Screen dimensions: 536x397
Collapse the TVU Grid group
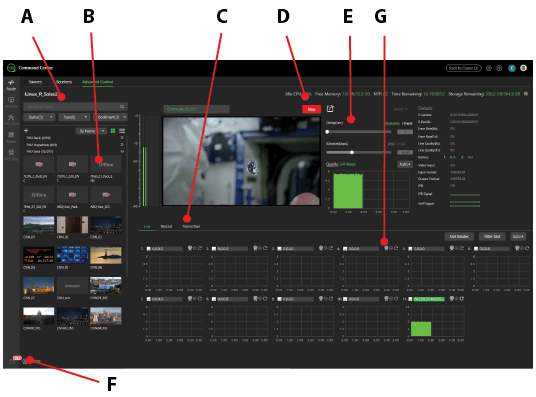tap(122, 151)
